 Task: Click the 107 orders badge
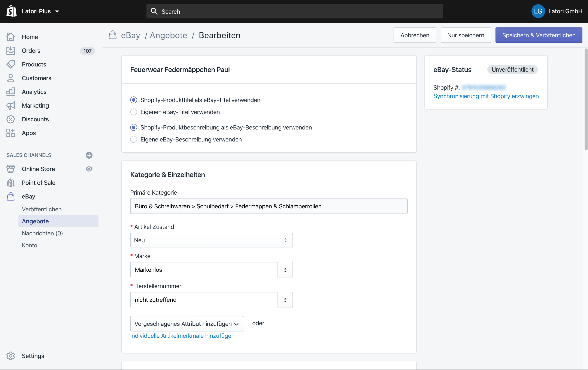87,51
